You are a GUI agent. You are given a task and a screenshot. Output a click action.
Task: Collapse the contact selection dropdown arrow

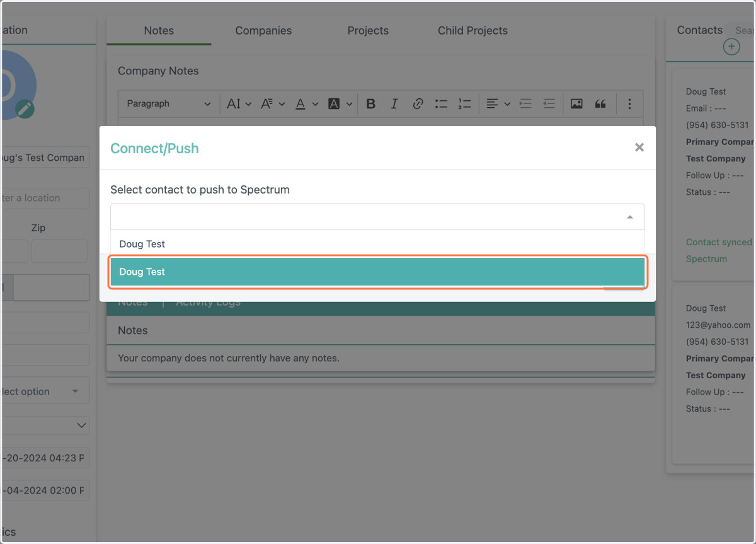click(629, 217)
